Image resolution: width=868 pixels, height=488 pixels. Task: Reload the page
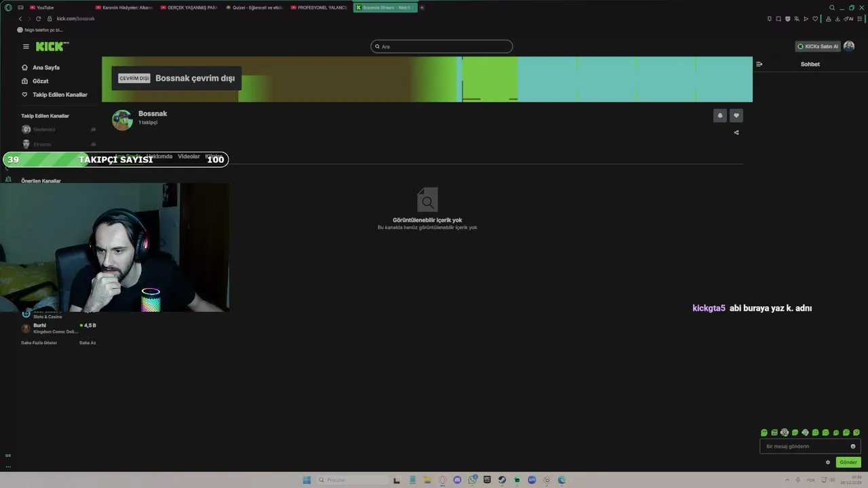39,19
